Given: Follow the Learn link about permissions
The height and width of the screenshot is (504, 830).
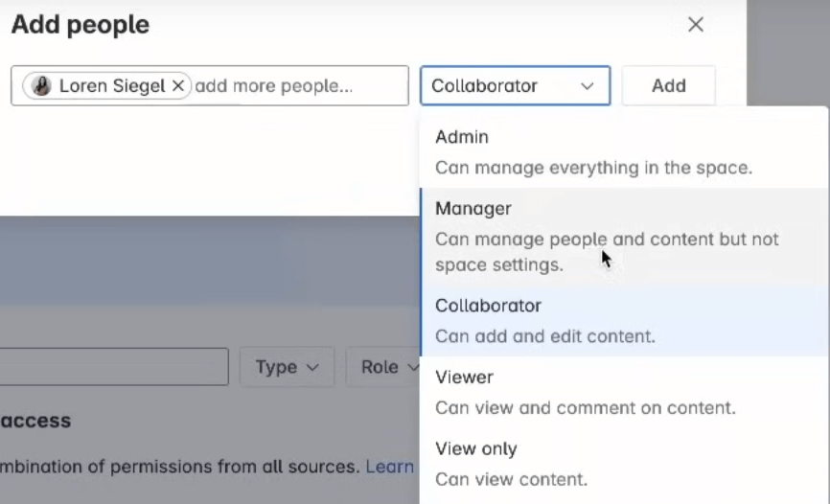Looking at the screenshot, I should click(390, 467).
